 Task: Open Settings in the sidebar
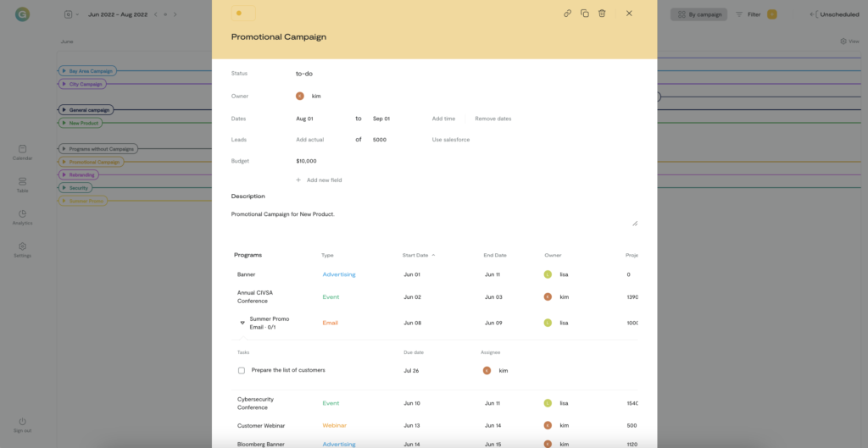(22, 249)
